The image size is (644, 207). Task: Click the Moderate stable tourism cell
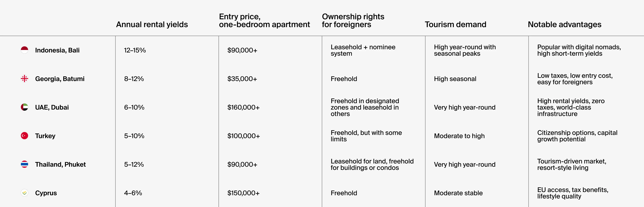point(458,193)
